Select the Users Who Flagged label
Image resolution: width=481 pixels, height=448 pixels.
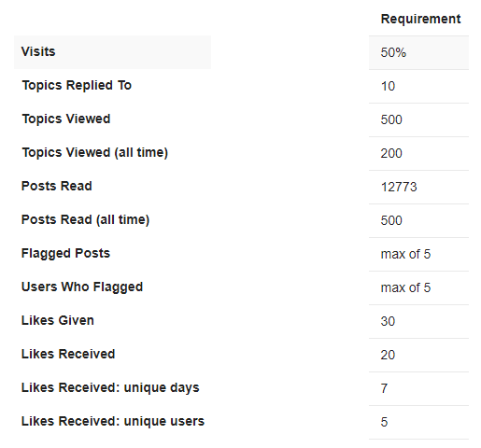pos(82,287)
